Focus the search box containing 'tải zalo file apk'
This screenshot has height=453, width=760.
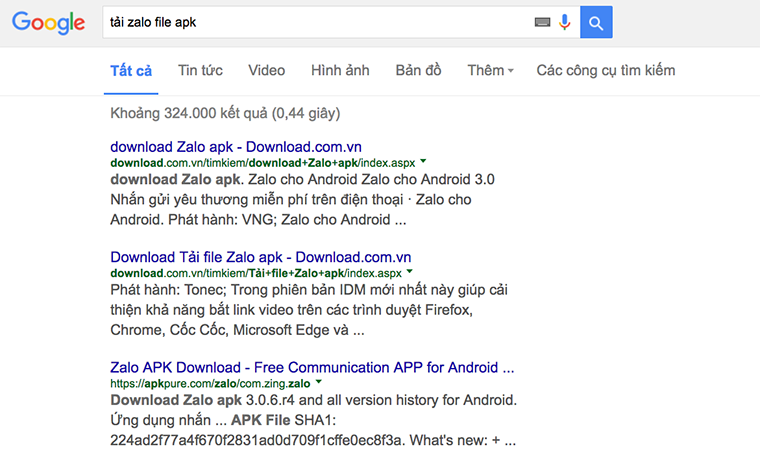click(x=310, y=22)
